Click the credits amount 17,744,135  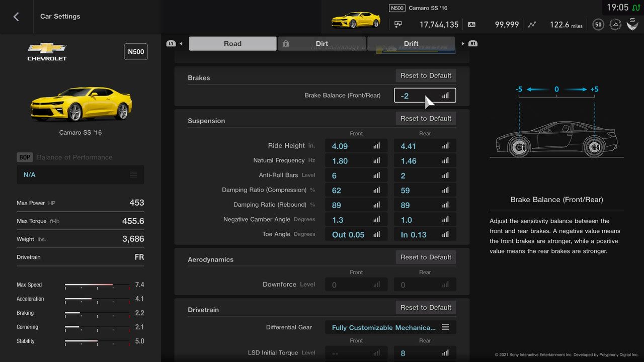tap(439, 24)
